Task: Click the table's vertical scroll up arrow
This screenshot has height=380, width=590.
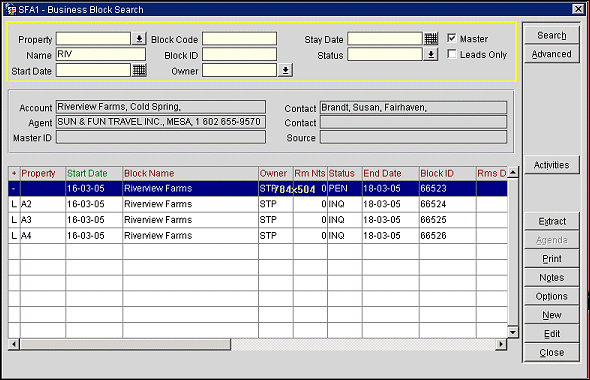Action: tap(513, 173)
